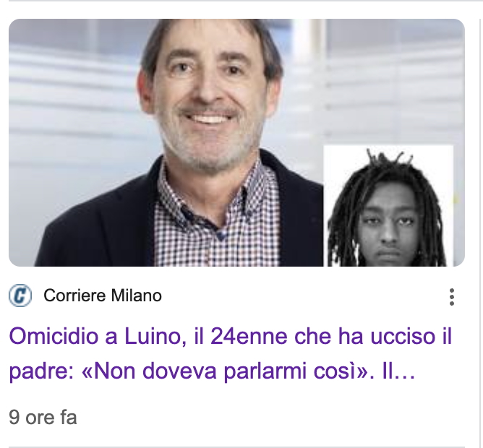Open the main news card photo
The image size is (483, 448).
tap(236, 142)
